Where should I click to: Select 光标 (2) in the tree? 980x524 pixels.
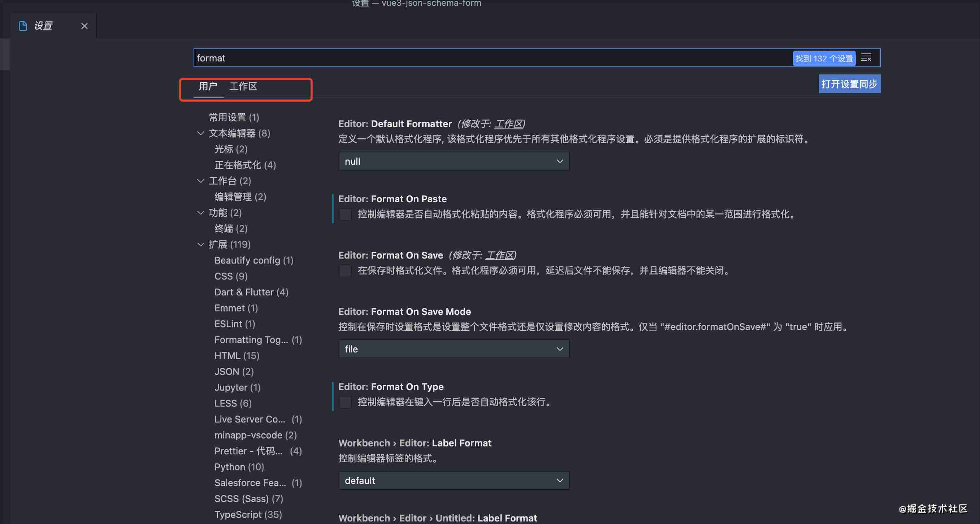(231, 149)
